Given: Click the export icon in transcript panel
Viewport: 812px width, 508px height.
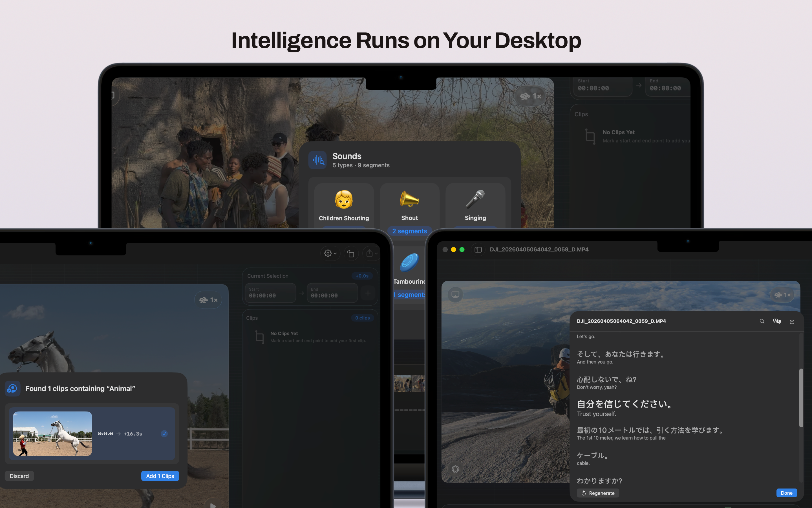Looking at the screenshot, I should [792, 321].
